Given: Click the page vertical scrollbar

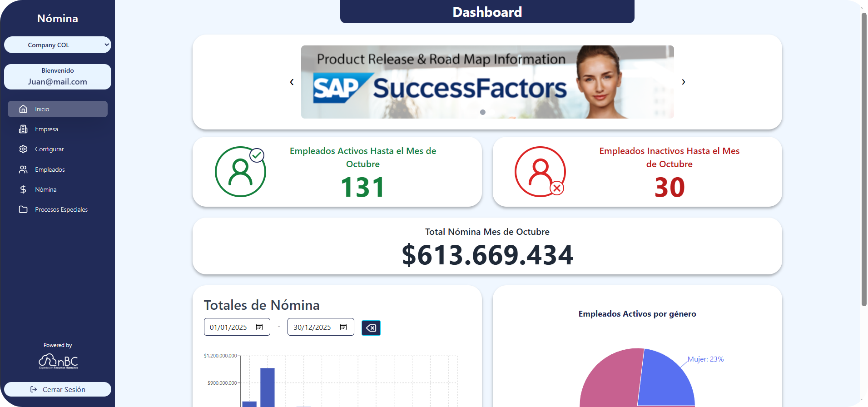Looking at the screenshot, I should pyautogui.click(x=864, y=159).
